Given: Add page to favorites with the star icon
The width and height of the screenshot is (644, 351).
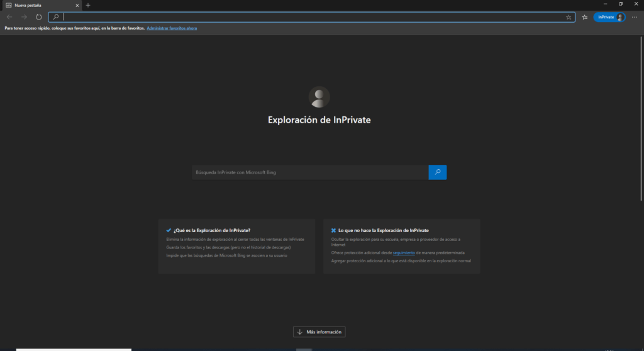Looking at the screenshot, I should click(569, 17).
